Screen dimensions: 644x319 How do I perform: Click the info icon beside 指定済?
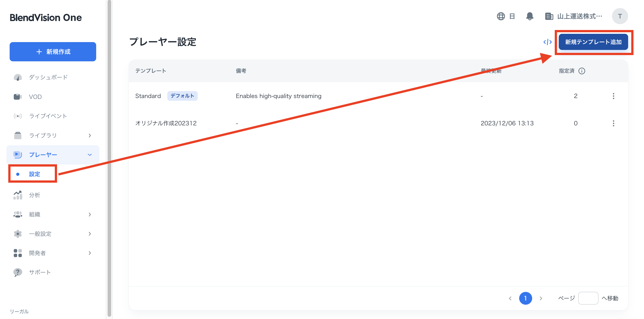pos(582,71)
